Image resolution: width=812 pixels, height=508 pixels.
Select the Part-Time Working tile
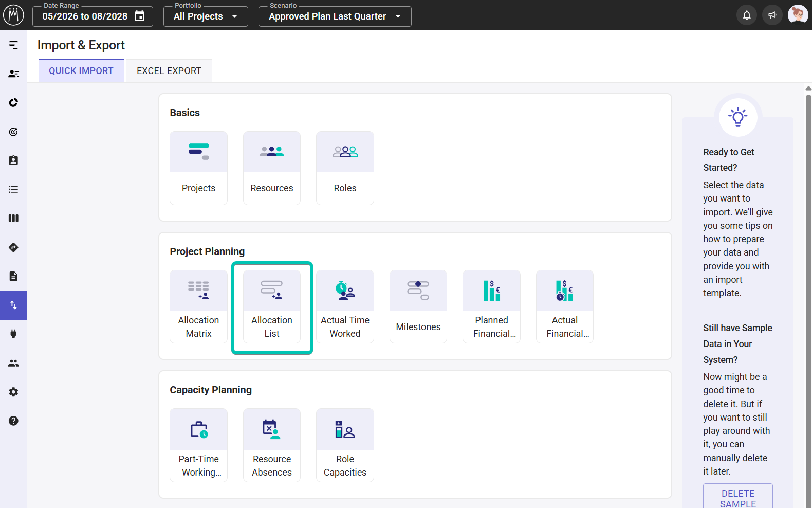tap(198, 445)
